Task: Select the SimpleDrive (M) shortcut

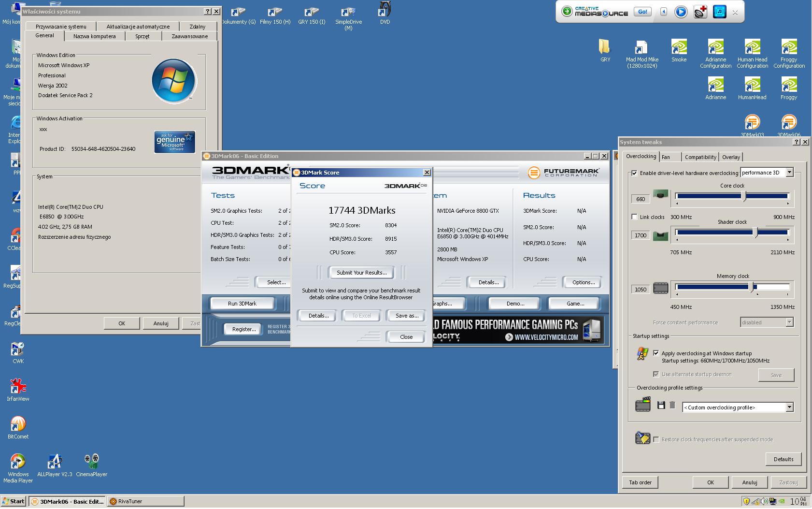Action: [x=348, y=18]
